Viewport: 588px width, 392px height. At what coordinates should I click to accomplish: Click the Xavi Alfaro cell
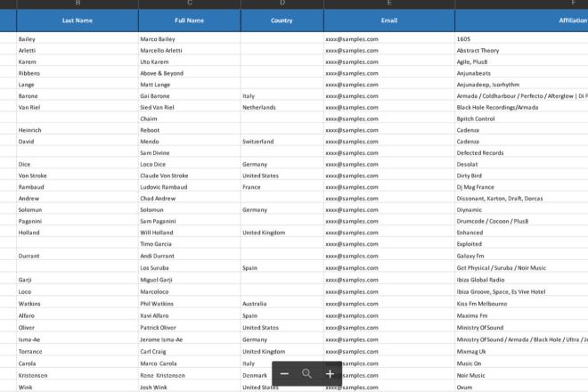190,315
